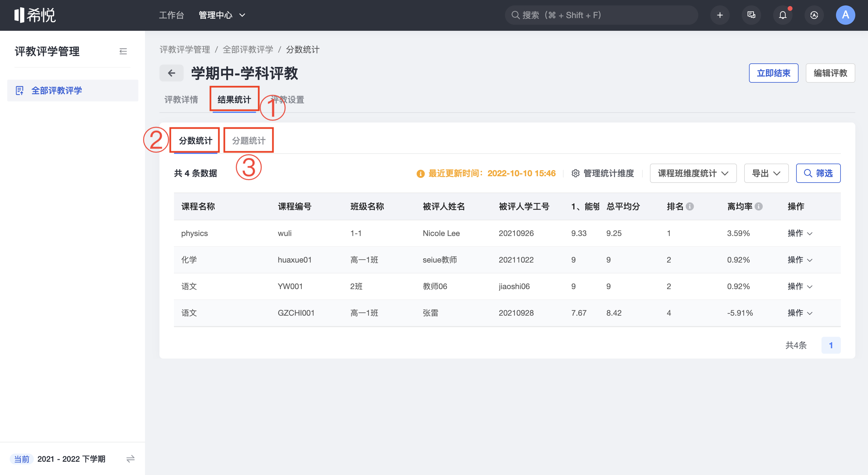The height and width of the screenshot is (475, 868).
Task: Switch to 评教详情 tab
Action: (x=181, y=100)
